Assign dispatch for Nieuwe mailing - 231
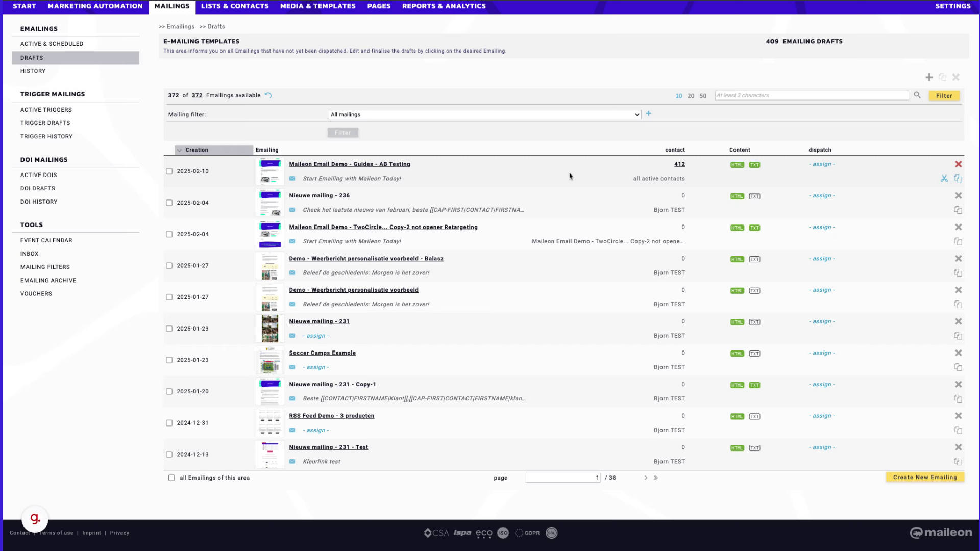This screenshot has height=551, width=980. tap(822, 321)
